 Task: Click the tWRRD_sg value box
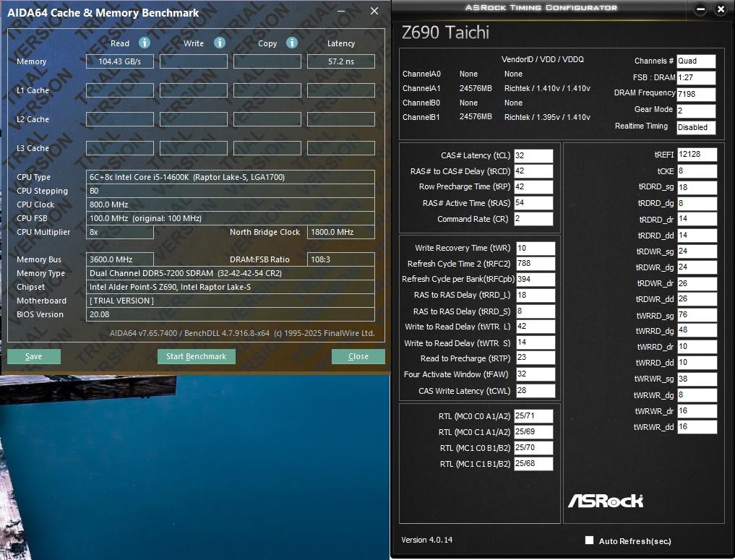697,315
